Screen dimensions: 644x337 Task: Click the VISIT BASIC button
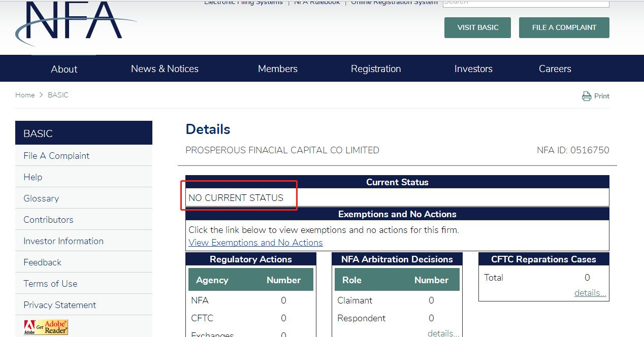point(478,27)
